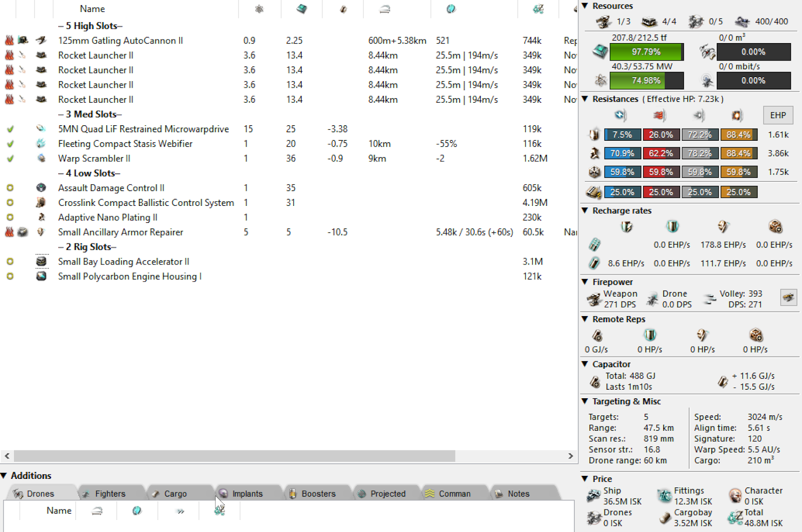
Task: Click the price column header icon
Action: 538,9
